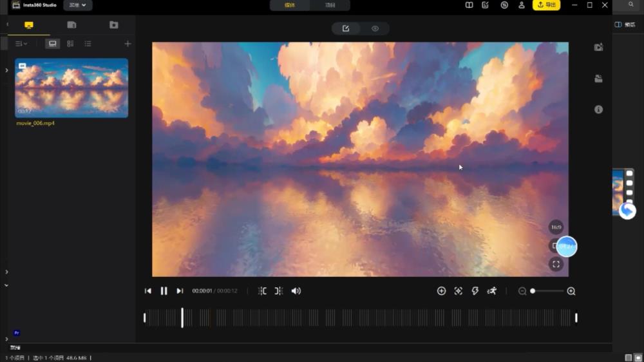This screenshot has width=644, height=362.
Task: Open the local media tab with yellow monitor icon
Action: [x=29, y=25]
